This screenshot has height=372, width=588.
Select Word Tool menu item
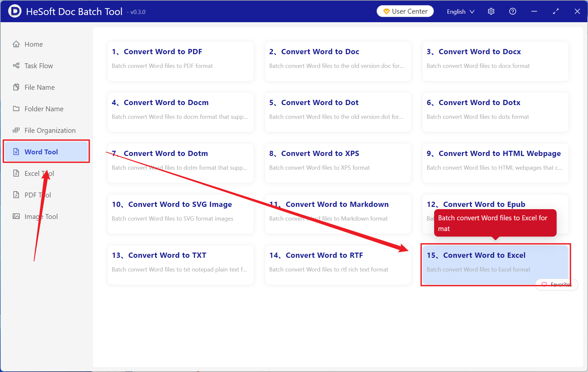click(46, 152)
